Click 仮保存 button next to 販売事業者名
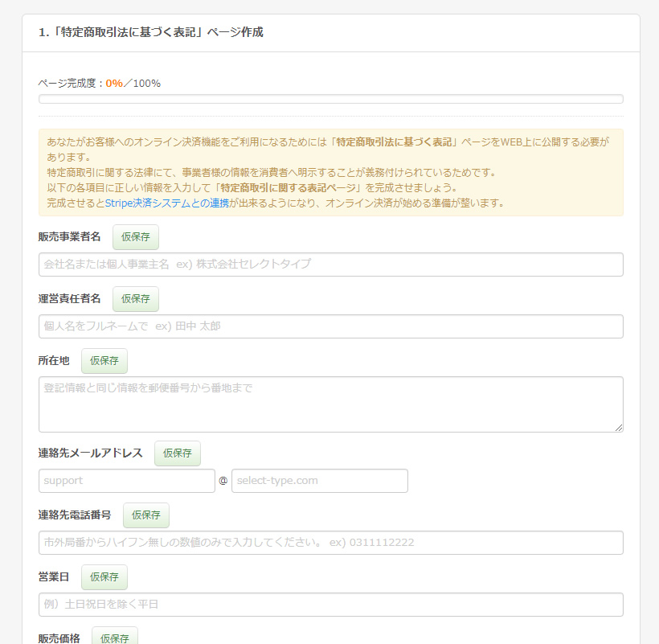The height and width of the screenshot is (644, 659). tap(135, 237)
